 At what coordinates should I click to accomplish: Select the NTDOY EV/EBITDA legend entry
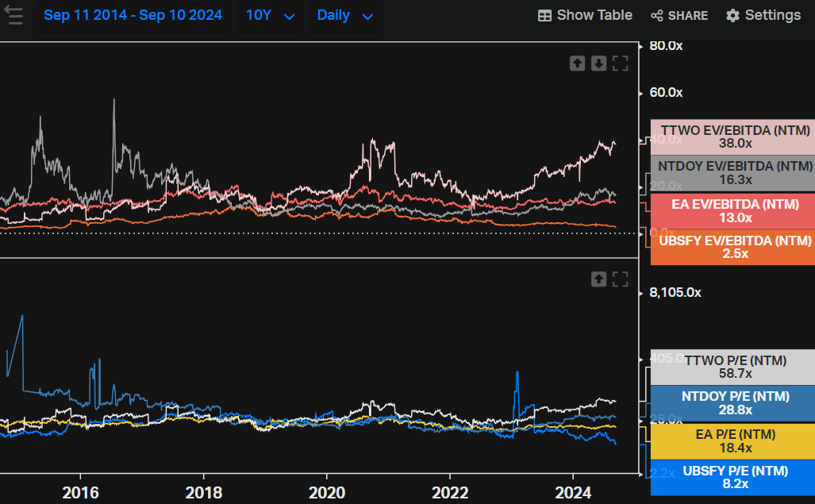732,173
